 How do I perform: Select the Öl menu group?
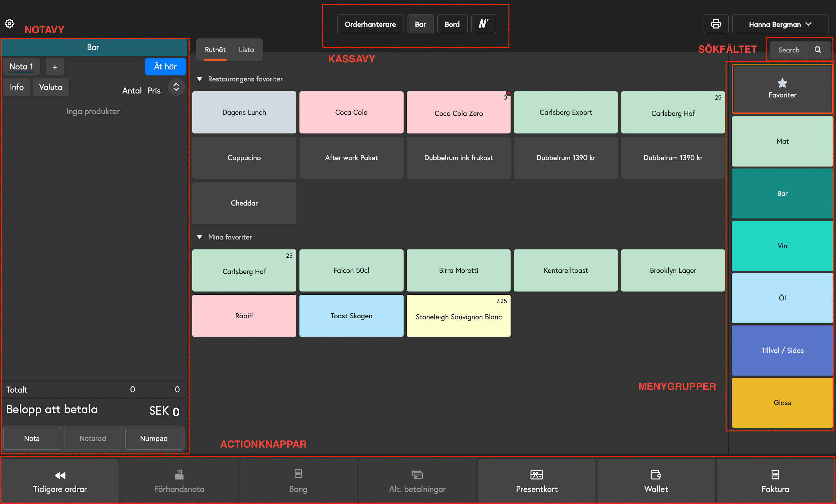click(782, 298)
